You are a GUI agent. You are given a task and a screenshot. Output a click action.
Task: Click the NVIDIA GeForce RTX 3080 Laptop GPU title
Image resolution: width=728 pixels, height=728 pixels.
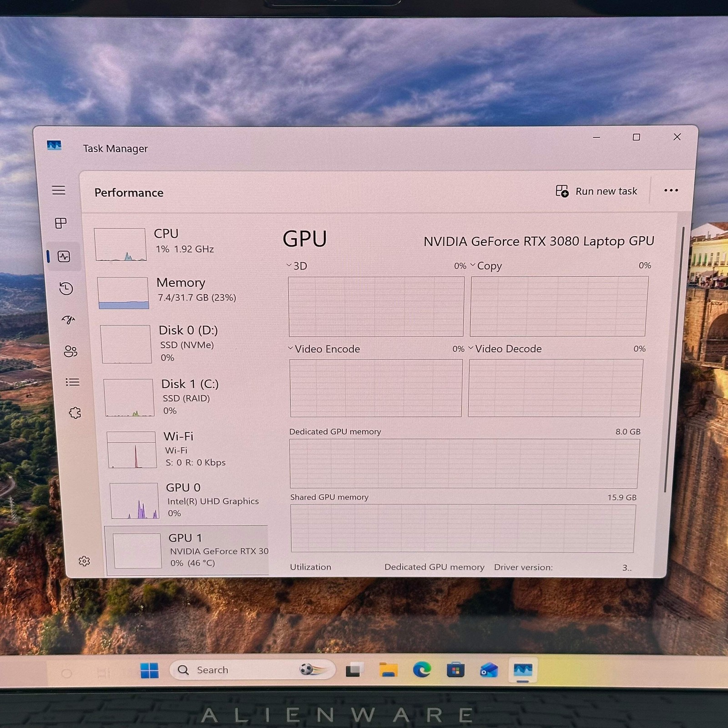click(x=539, y=241)
